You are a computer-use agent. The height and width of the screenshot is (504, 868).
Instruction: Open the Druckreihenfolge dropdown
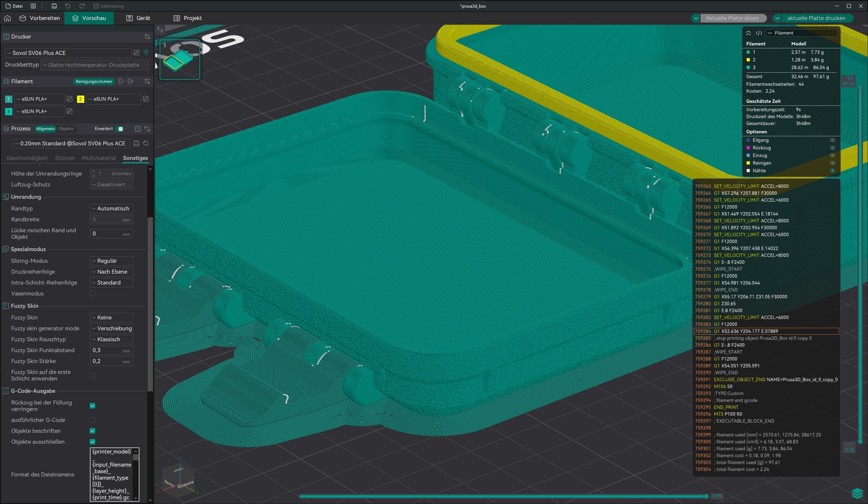111,272
